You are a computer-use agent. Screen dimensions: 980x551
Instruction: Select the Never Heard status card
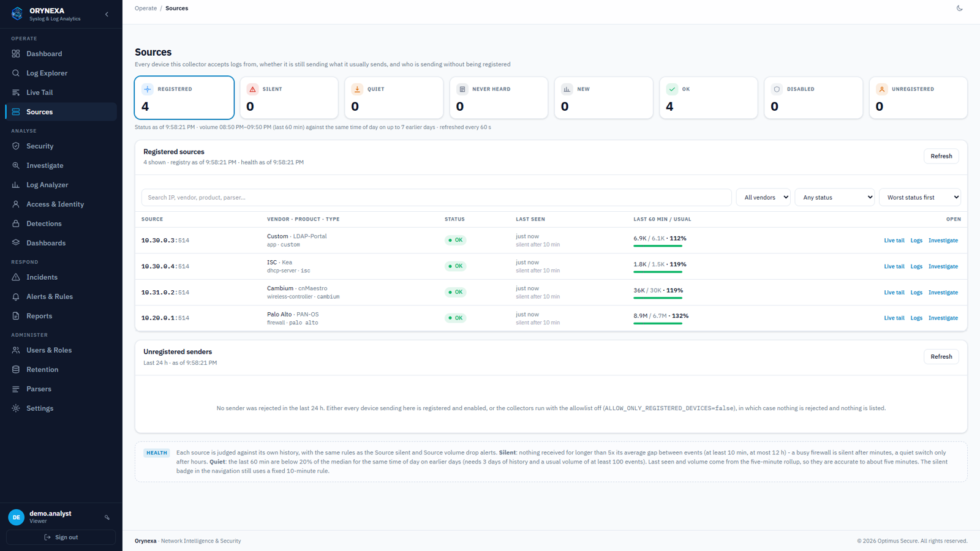499,97
